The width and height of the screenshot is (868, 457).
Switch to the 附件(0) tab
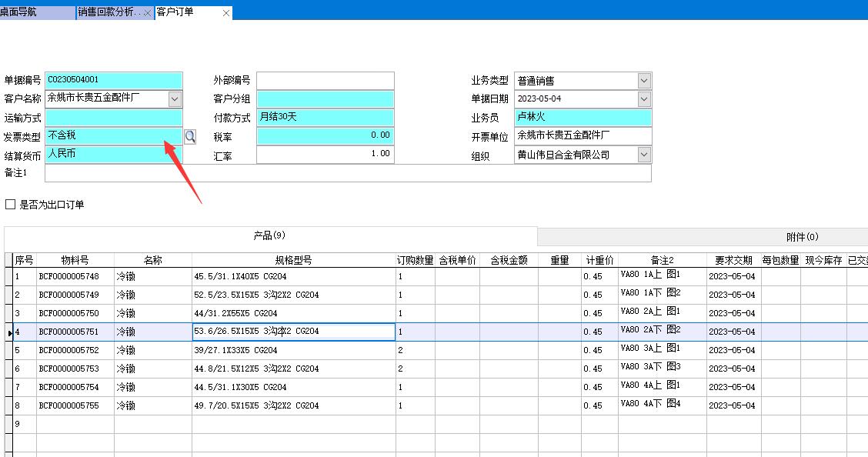pos(802,237)
